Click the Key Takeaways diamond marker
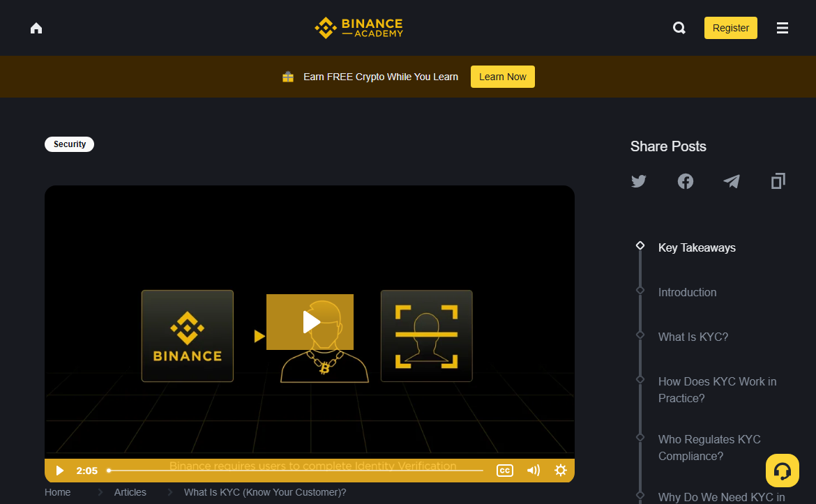Image resolution: width=816 pixels, height=504 pixels. point(640,245)
